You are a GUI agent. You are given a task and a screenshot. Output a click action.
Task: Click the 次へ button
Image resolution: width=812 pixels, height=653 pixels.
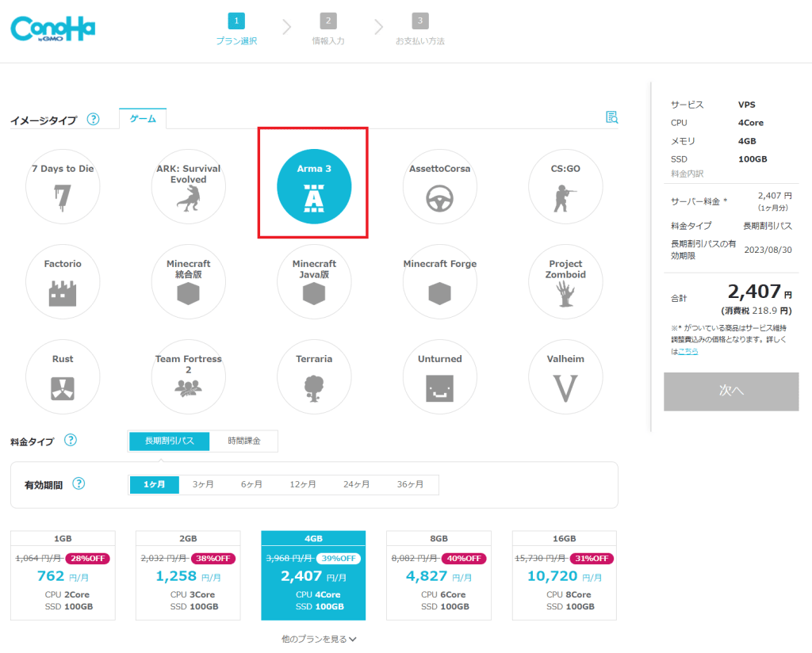(731, 391)
